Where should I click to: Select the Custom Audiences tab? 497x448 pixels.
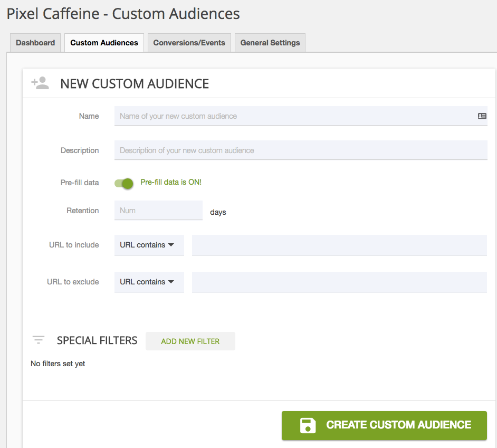click(x=104, y=43)
